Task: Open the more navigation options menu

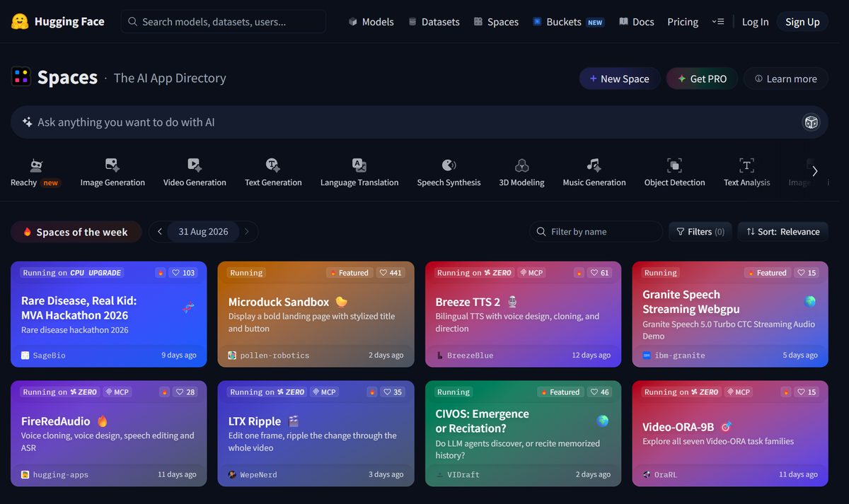Action: pos(717,22)
